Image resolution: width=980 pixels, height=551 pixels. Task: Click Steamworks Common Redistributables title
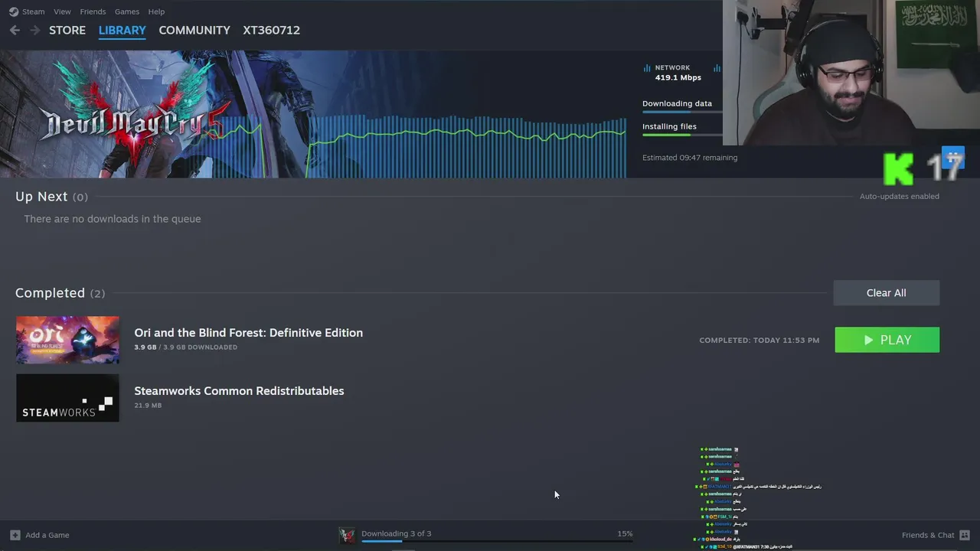pyautogui.click(x=239, y=391)
